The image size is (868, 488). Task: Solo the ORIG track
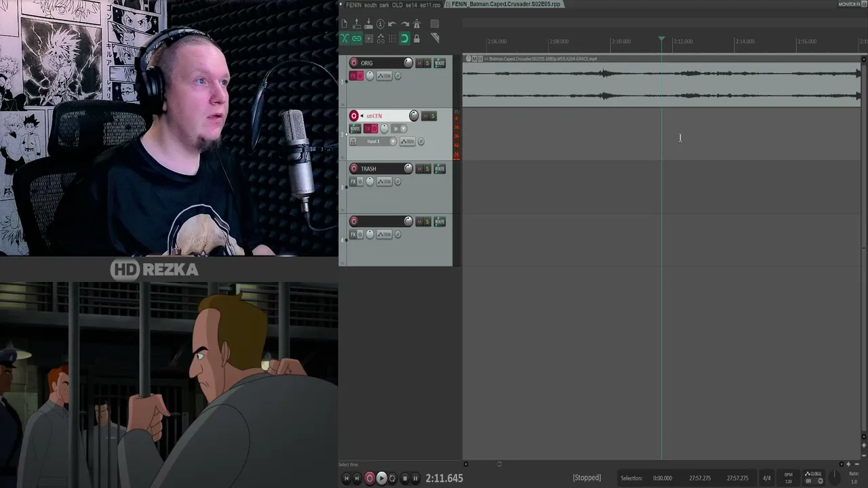pyautogui.click(x=427, y=63)
